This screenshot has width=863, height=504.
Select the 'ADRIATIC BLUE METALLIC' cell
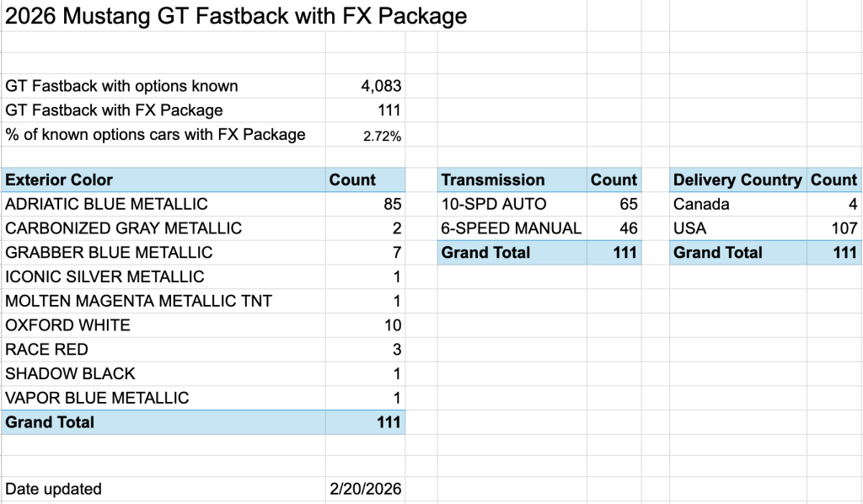pos(106,204)
